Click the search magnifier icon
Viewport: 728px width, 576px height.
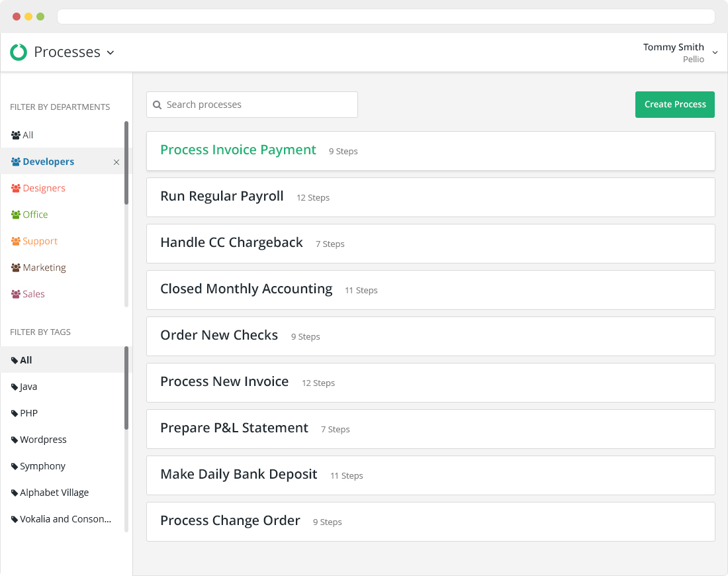click(158, 105)
